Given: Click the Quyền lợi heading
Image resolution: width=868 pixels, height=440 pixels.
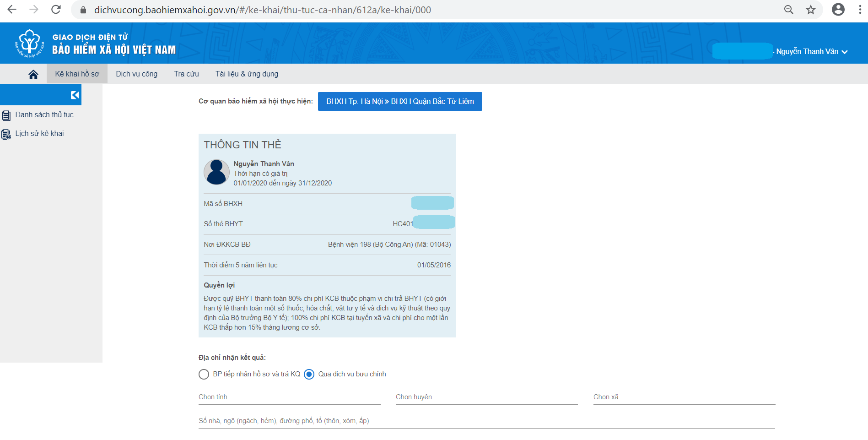Looking at the screenshot, I should [x=219, y=285].
